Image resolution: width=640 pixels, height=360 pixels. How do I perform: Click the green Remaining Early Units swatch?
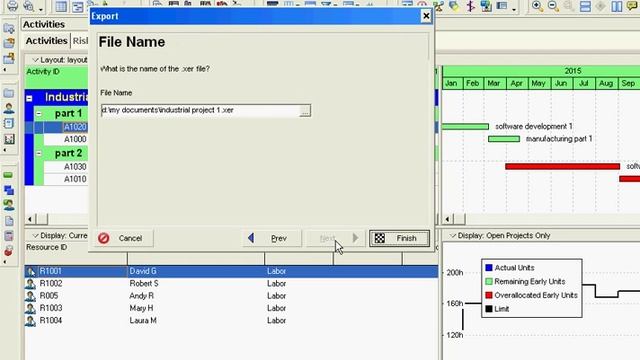point(489,282)
